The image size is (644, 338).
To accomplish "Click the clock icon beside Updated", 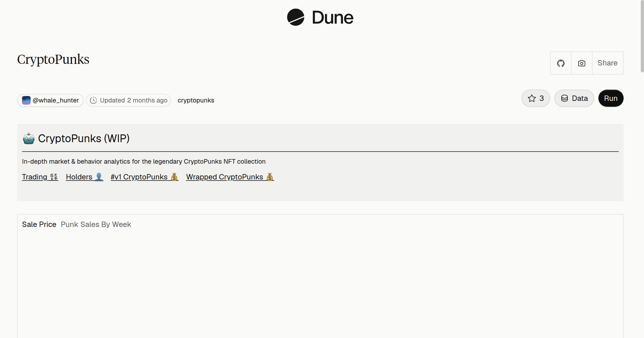I will [x=93, y=100].
